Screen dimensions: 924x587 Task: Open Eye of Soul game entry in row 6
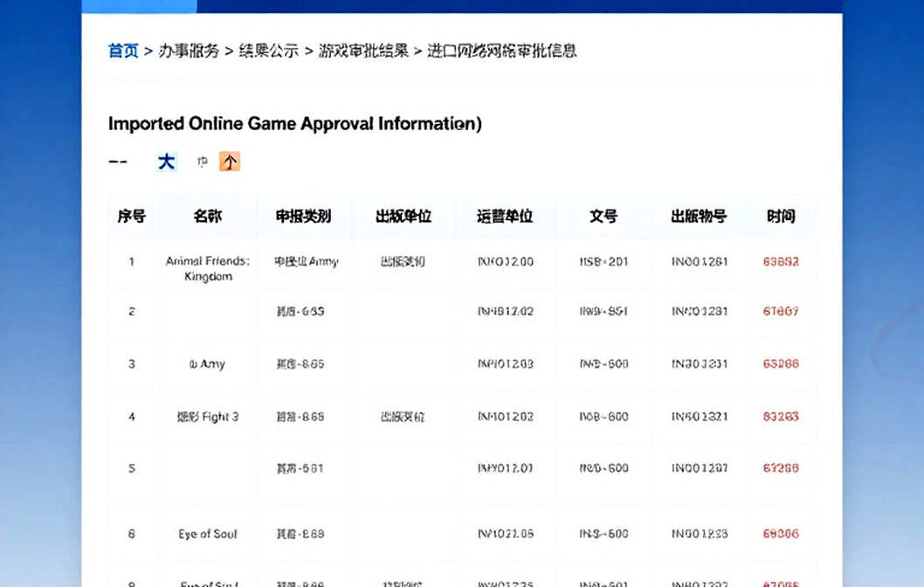pyautogui.click(x=208, y=534)
